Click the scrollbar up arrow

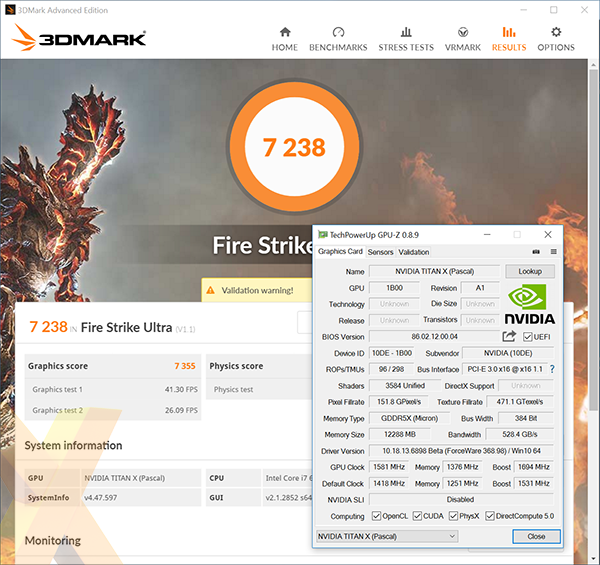pos(593,64)
